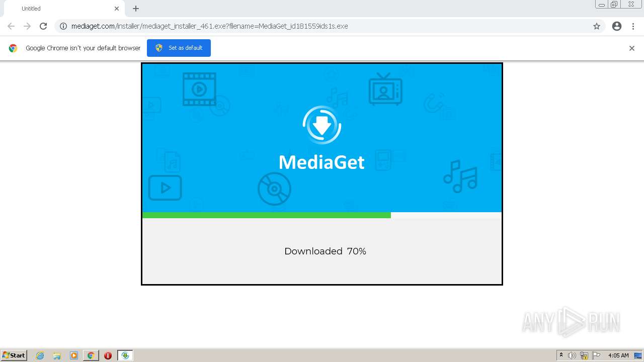This screenshot has width=644, height=362.
Task: Open the Opera icon in taskbar
Action: (108, 355)
